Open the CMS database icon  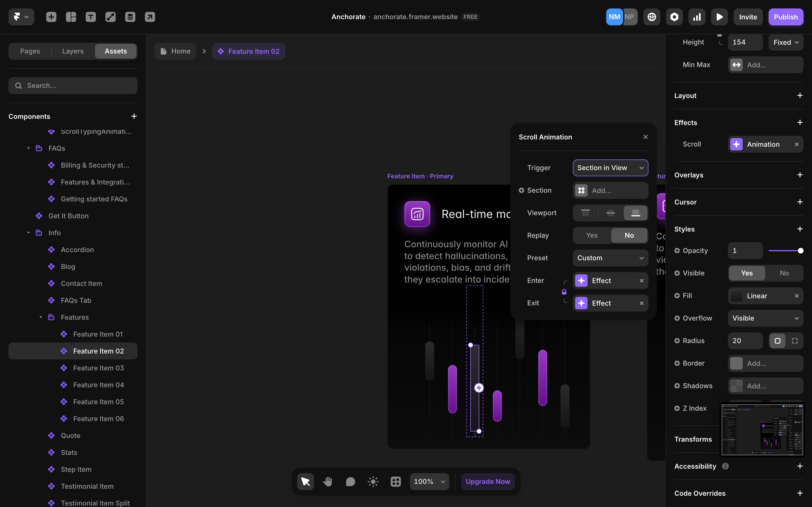pyautogui.click(x=130, y=17)
